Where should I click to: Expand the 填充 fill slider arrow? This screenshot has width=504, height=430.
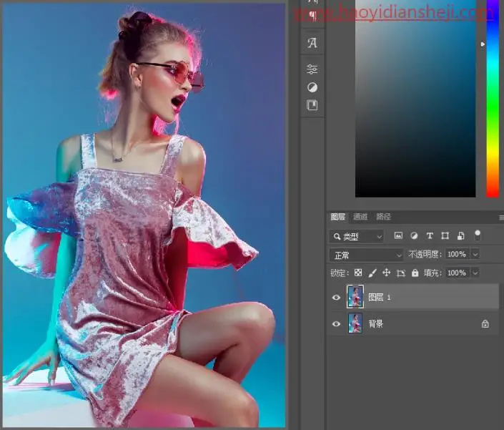point(475,273)
